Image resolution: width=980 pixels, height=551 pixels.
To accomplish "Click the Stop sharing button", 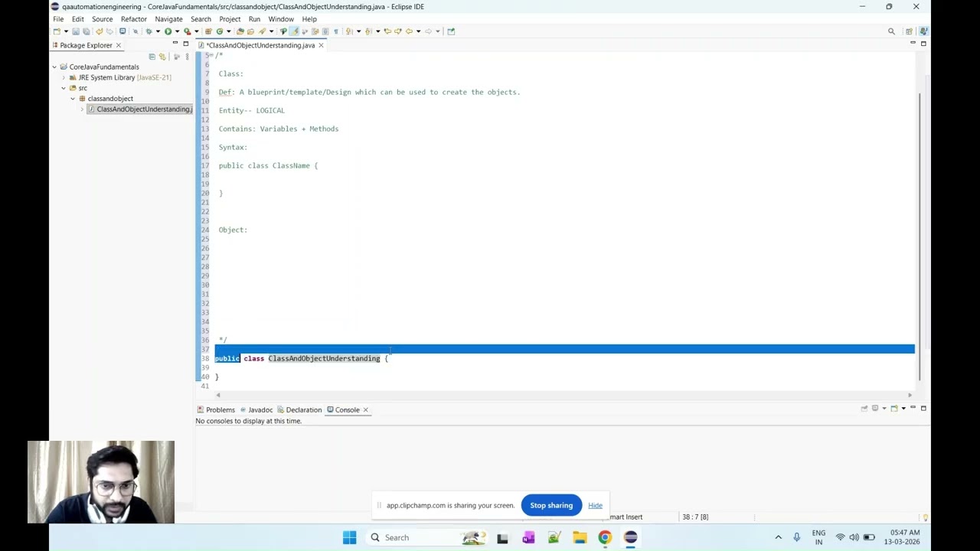I will (x=551, y=505).
